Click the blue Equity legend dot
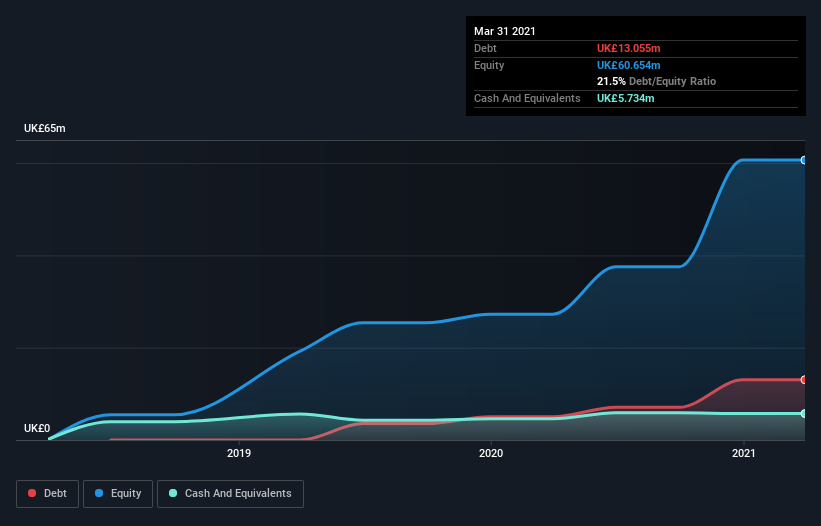Image resolution: width=821 pixels, height=526 pixels. pyautogui.click(x=99, y=493)
